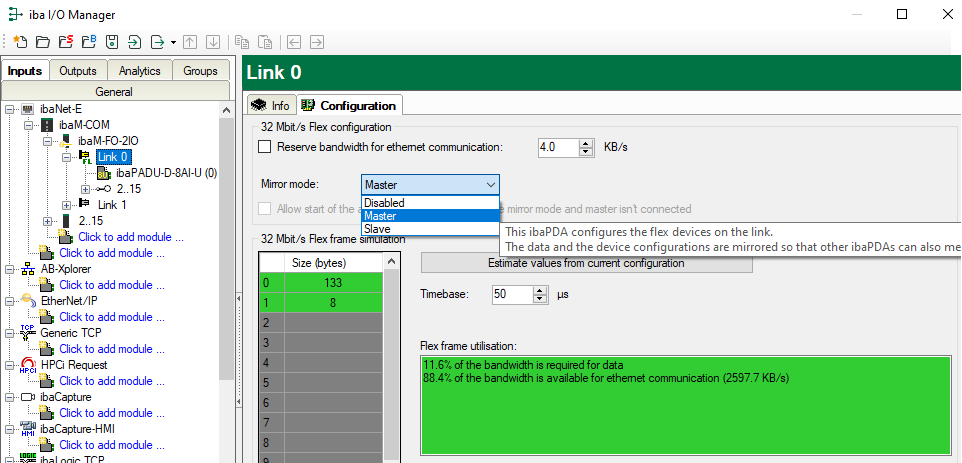Click the frame table scroll up arrow
The image size is (962, 463).
tap(391, 261)
